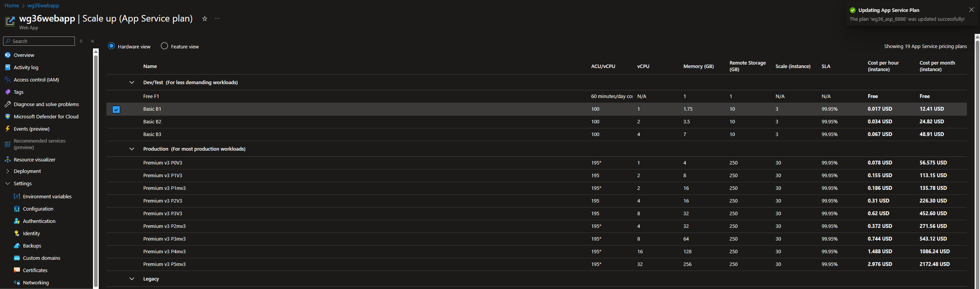980x289 pixels.
Task: Collapse the Dev/Test pricing group
Action: [132, 82]
